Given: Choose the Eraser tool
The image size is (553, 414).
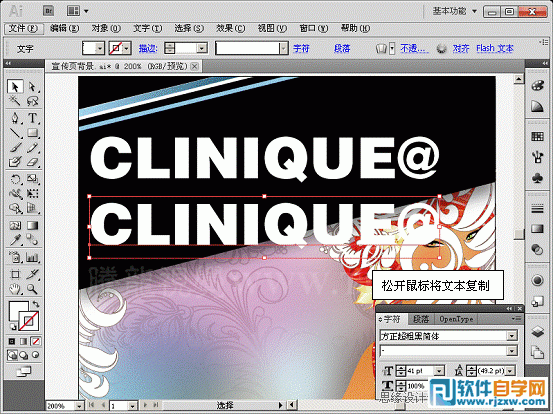Looking at the screenshot, I should point(32,162).
